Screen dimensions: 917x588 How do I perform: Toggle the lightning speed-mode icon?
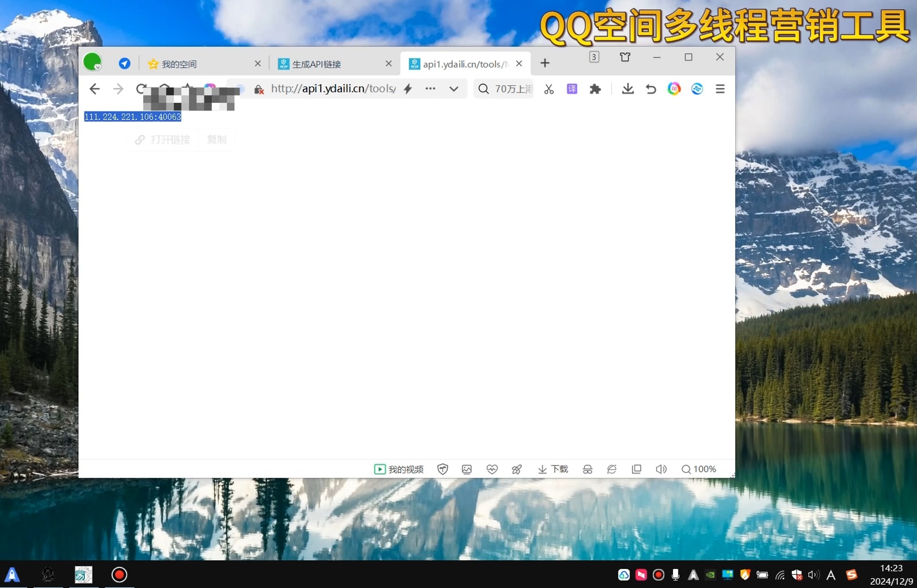(408, 89)
